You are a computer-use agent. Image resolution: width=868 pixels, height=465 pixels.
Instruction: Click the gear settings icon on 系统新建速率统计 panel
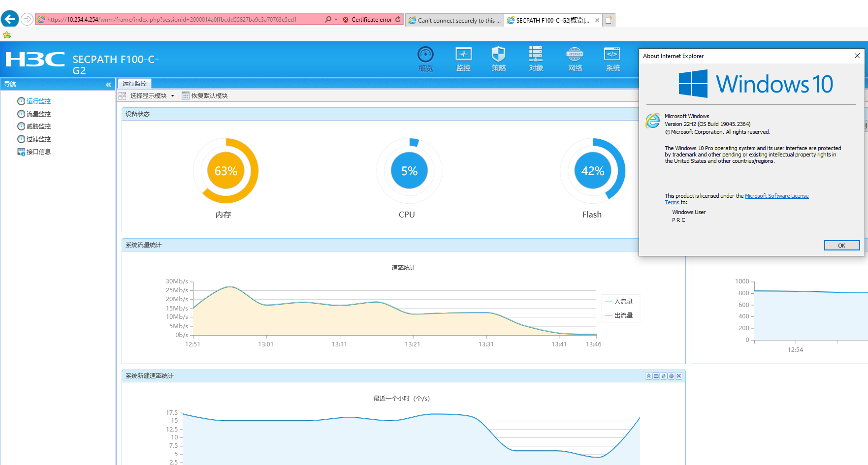(671, 376)
